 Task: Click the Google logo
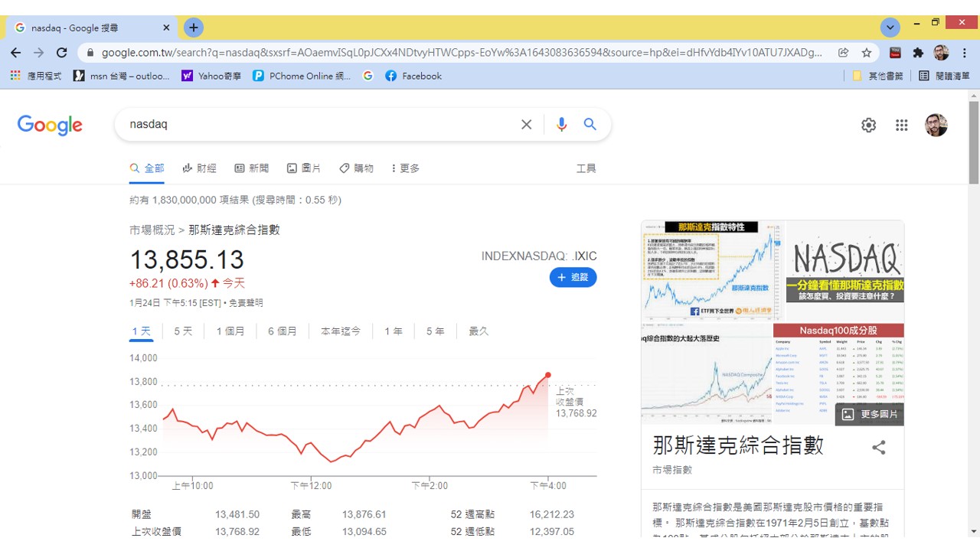click(50, 125)
